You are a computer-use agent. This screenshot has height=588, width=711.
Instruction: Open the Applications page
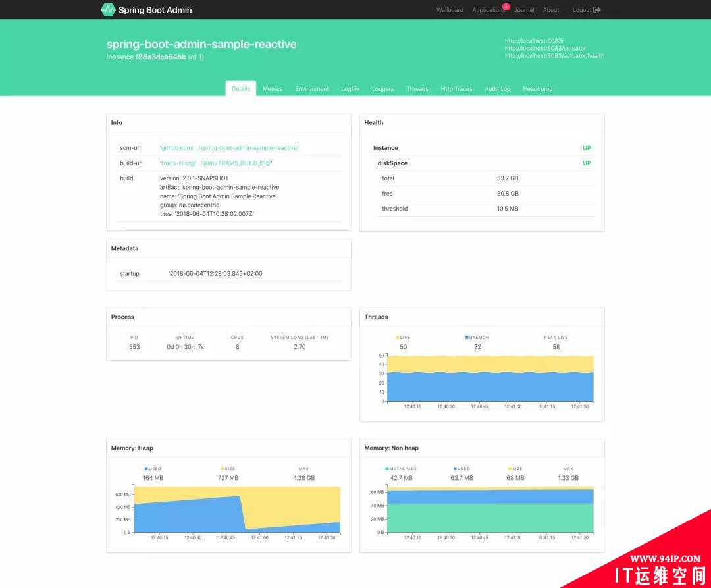(488, 9)
